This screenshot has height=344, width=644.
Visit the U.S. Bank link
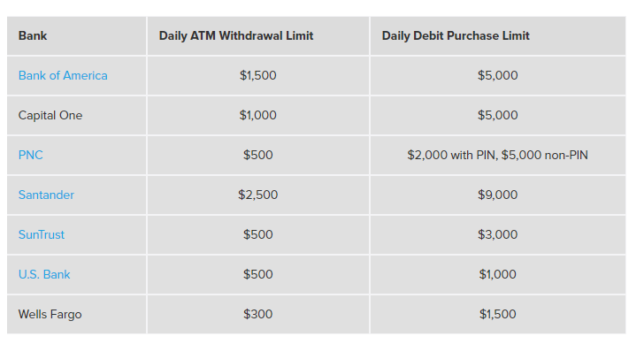click(x=44, y=275)
